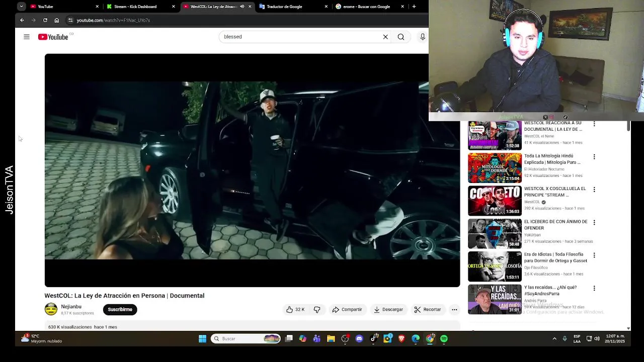Viewport: 644px width, 362px height.
Task: Open options for Toda La Mitología Hindú video
Action: pyautogui.click(x=594, y=157)
